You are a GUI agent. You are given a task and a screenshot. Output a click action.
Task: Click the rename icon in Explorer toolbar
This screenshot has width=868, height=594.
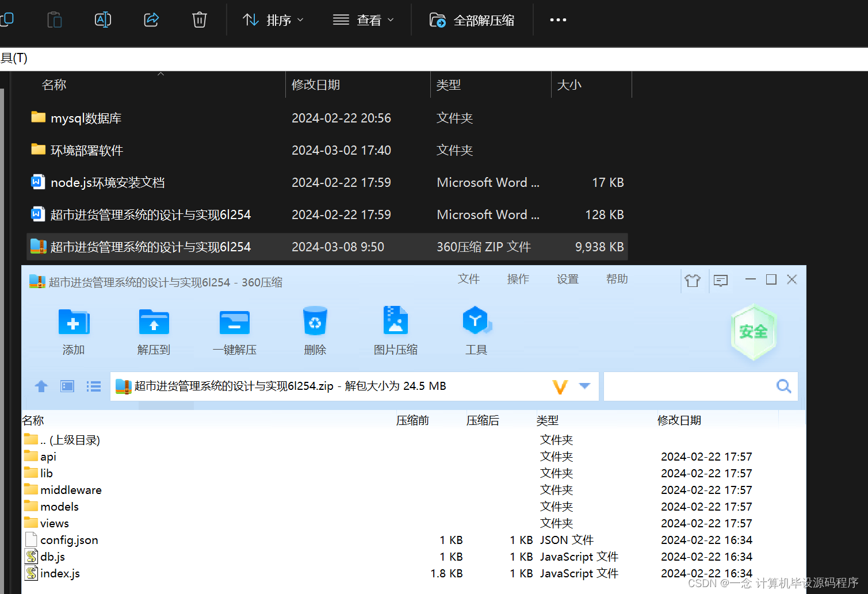(102, 20)
